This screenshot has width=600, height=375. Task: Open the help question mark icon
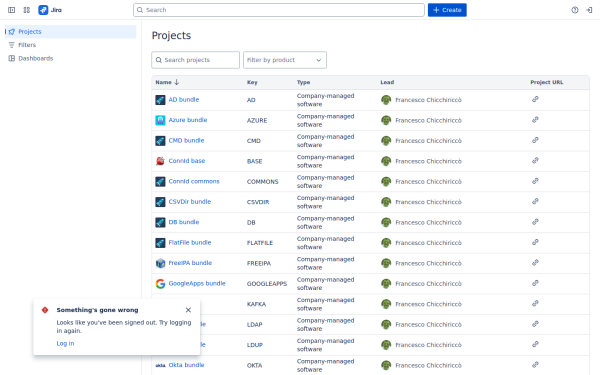click(575, 10)
